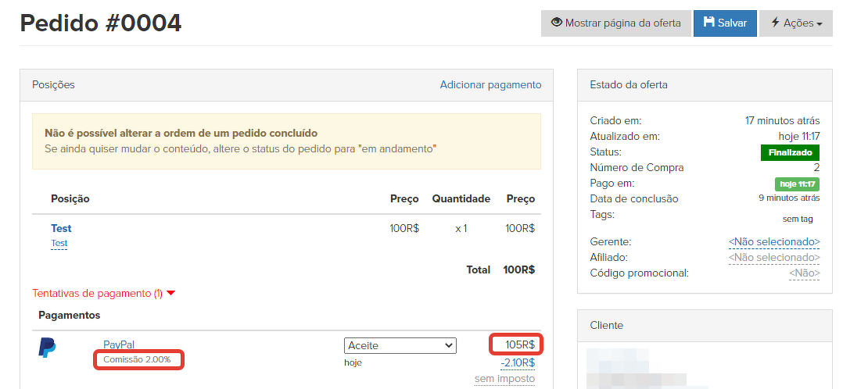The width and height of the screenshot is (868, 389).
Task: Click the sem imposto link
Action: [504, 379]
